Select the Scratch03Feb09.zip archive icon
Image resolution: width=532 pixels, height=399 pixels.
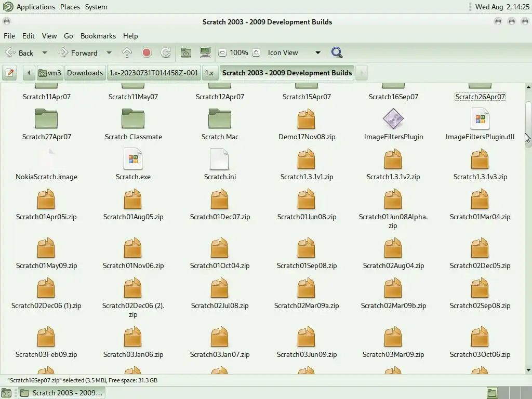[x=46, y=337]
